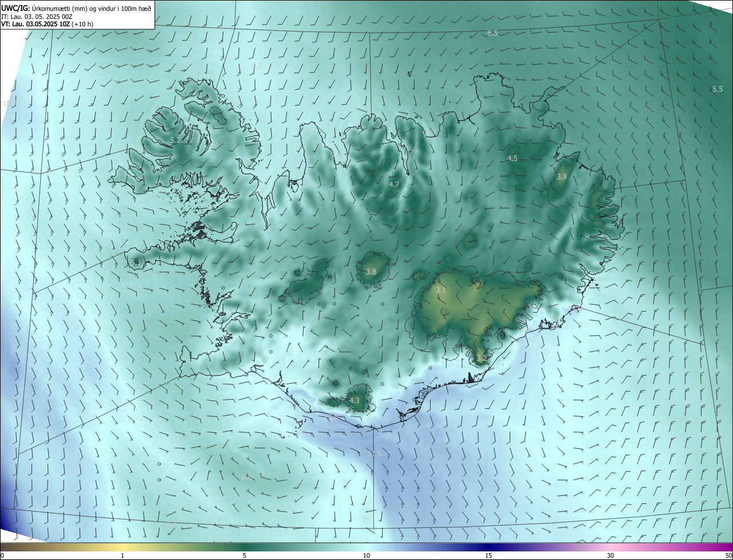
Task: Click the 11.6 value over the sea
Action: 375,454
